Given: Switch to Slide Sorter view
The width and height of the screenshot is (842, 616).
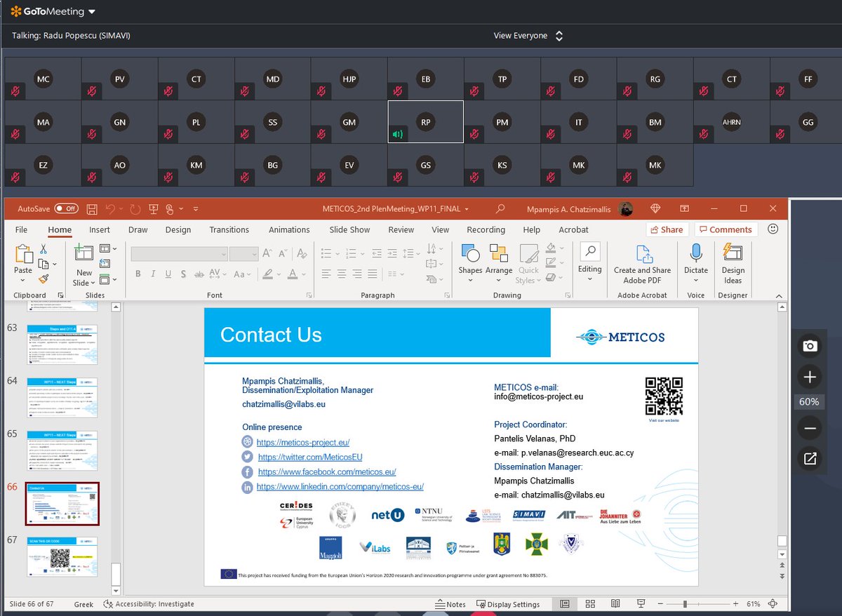Looking at the screenshot, I should click(x=590, y=604).
